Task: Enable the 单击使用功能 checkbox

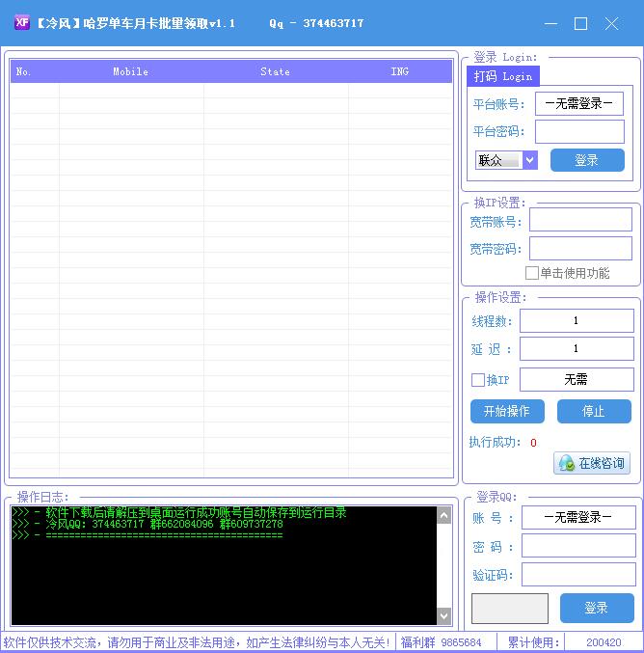Action: coord(531,273)
